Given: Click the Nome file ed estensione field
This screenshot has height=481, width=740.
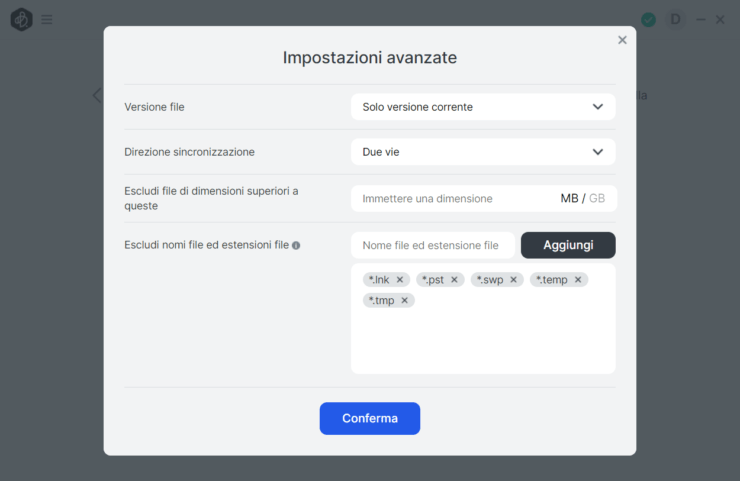Looking at the screenshot, I should 432,245.
